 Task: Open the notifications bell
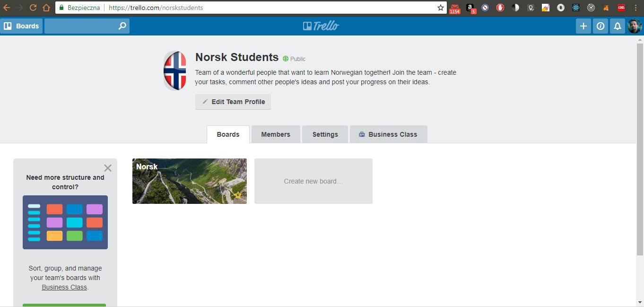[618, 26]
